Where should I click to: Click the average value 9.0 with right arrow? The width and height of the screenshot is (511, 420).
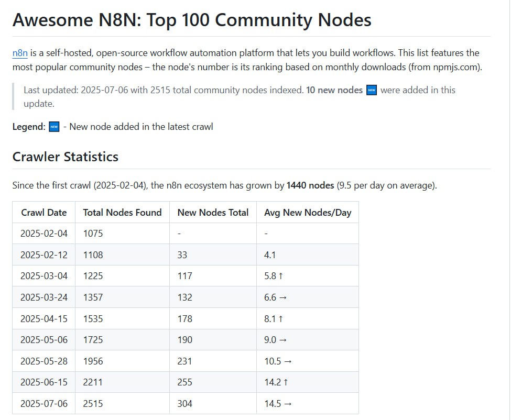275,339
